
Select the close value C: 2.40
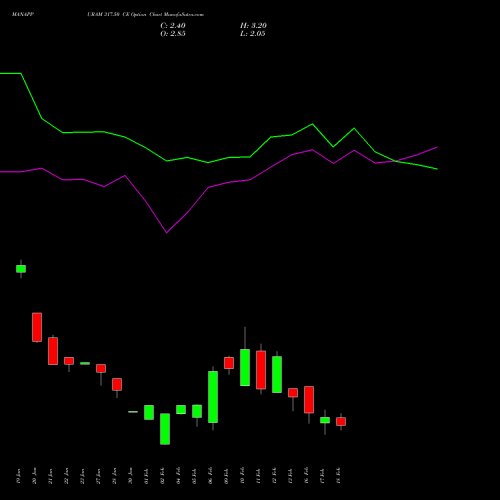pyautogui.click(x=173, y=26)
